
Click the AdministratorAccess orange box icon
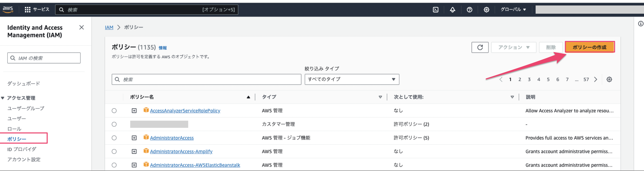146,137
